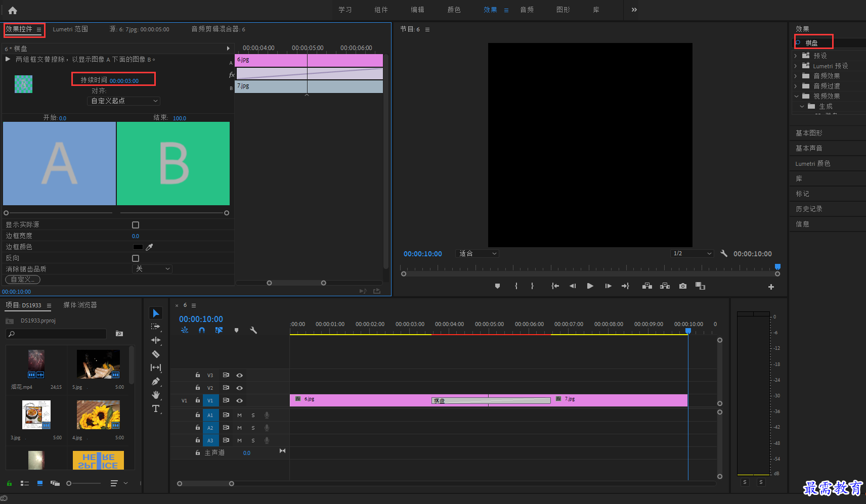The height and width of the screenshot is (504, 866).
Task: Click the 自定义 button
Action: [23, 280]
